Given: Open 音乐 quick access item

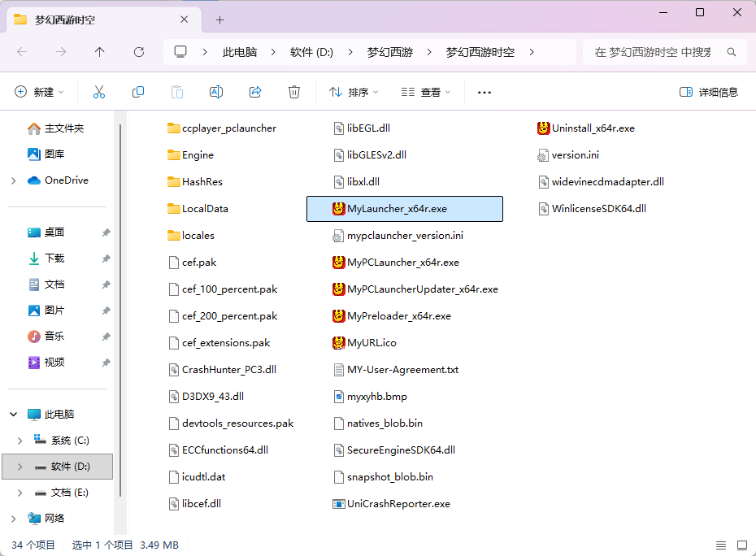Looking at the screenshot, I should pos(46,337).
